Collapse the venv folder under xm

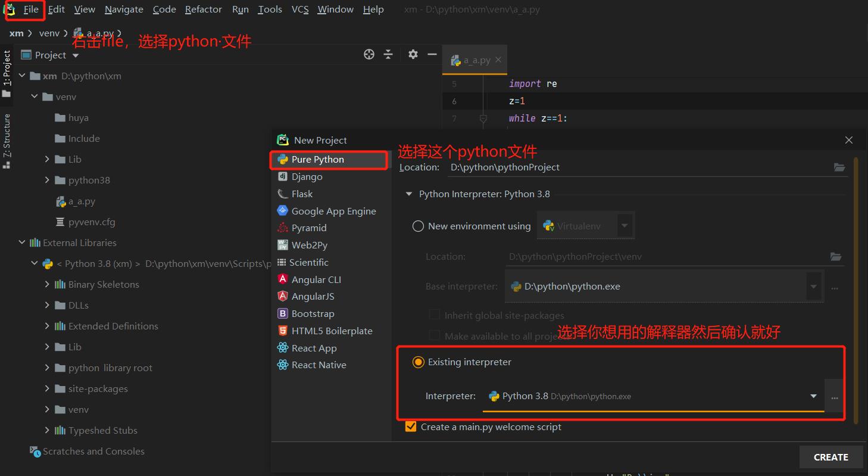click(35, 97)
